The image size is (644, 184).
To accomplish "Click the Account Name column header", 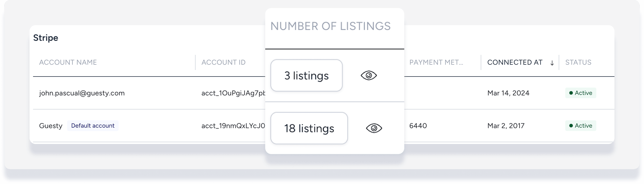I will [x=68, y=62].
